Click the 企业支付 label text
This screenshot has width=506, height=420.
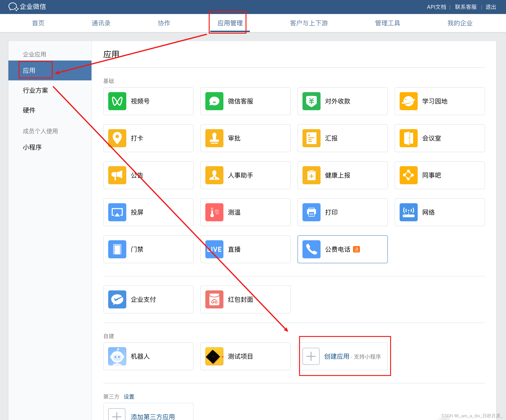pyautogui.click(x=143, y=299)
